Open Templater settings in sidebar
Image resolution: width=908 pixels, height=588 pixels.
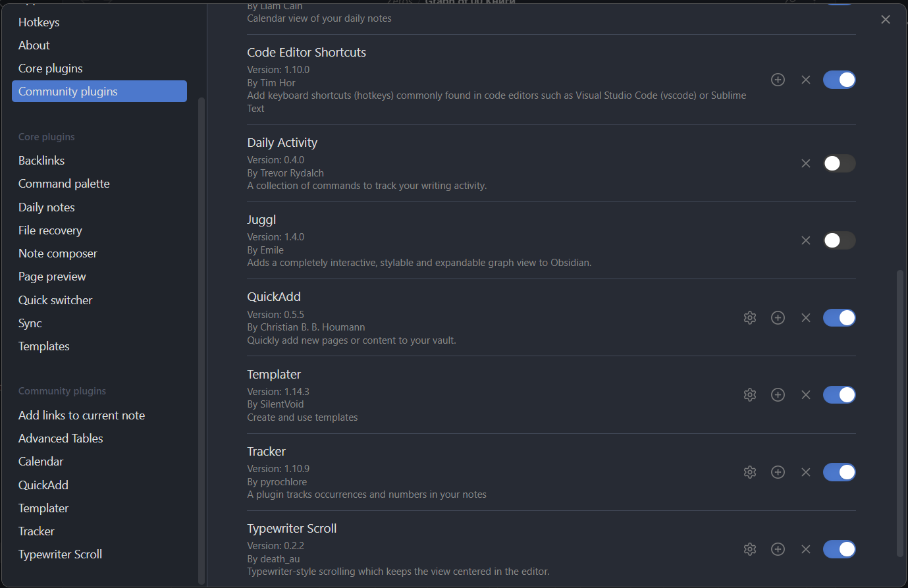(99, 508)
